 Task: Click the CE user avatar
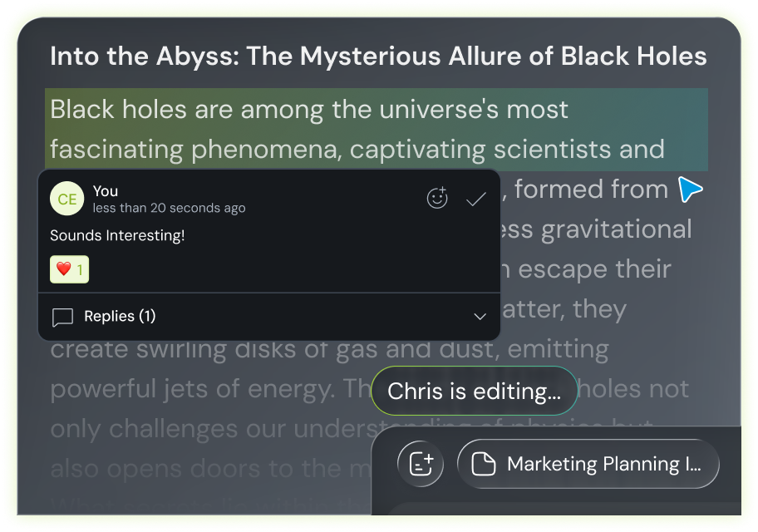[66, 199]
